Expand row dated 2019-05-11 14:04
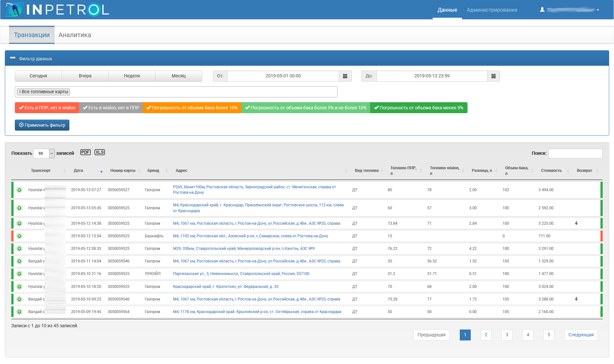The image size is (614, 364). pos(19,261)
